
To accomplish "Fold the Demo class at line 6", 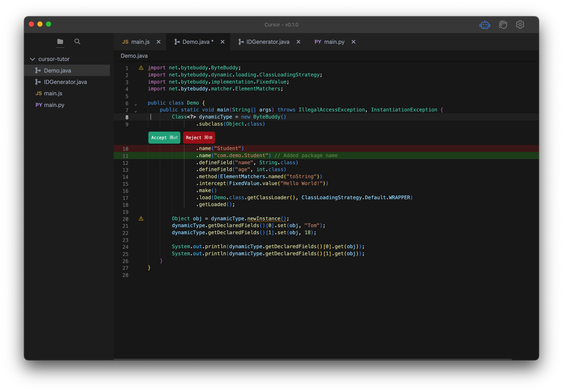I will click(x=136, y=105).
